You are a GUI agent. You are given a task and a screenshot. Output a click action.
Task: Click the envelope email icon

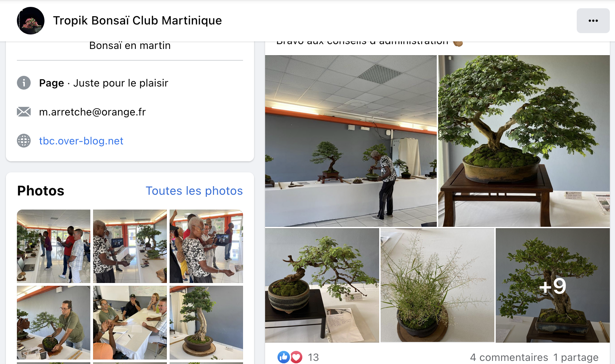coord(24,112)
